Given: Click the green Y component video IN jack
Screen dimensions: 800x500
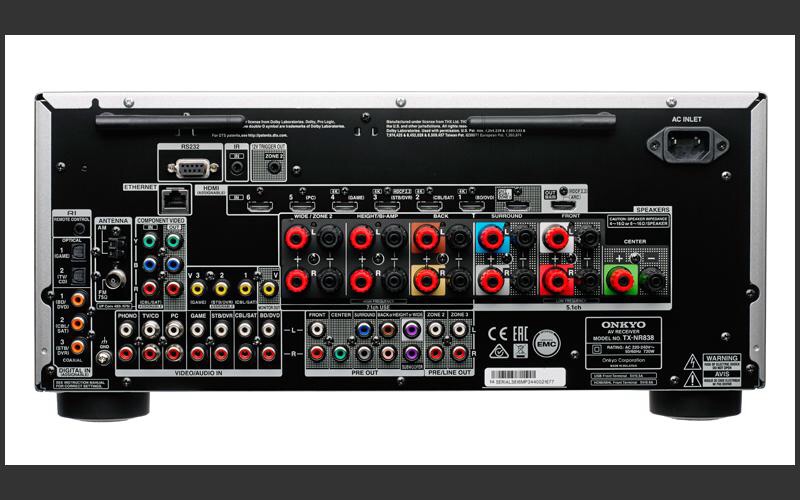Looking at the screenshot, I should (149, 240).
